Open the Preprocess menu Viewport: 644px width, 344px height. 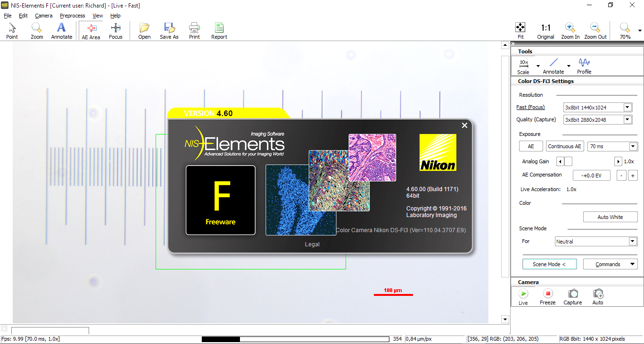(72, 16)
